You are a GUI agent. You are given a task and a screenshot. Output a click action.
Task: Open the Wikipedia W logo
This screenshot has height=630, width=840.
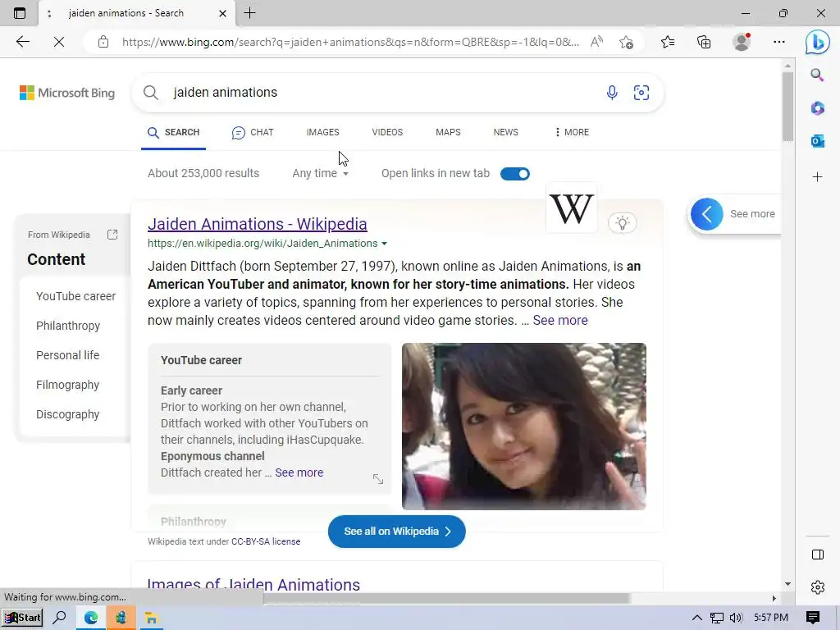[572, 208]
